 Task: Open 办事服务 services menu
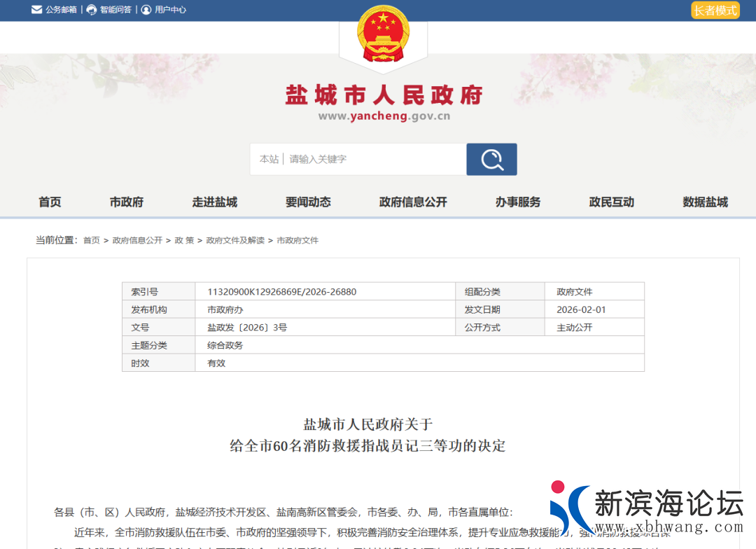[x=518, y=202]
